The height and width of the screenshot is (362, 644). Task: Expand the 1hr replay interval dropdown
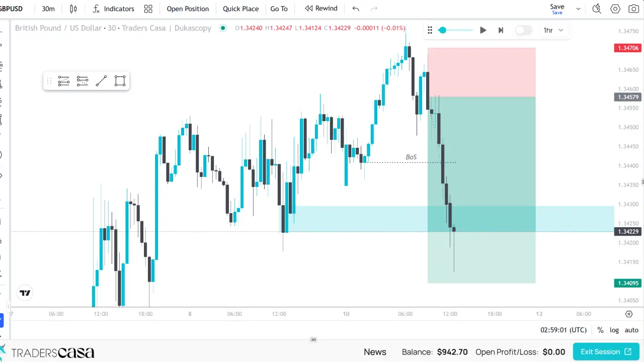click(553, 30)
